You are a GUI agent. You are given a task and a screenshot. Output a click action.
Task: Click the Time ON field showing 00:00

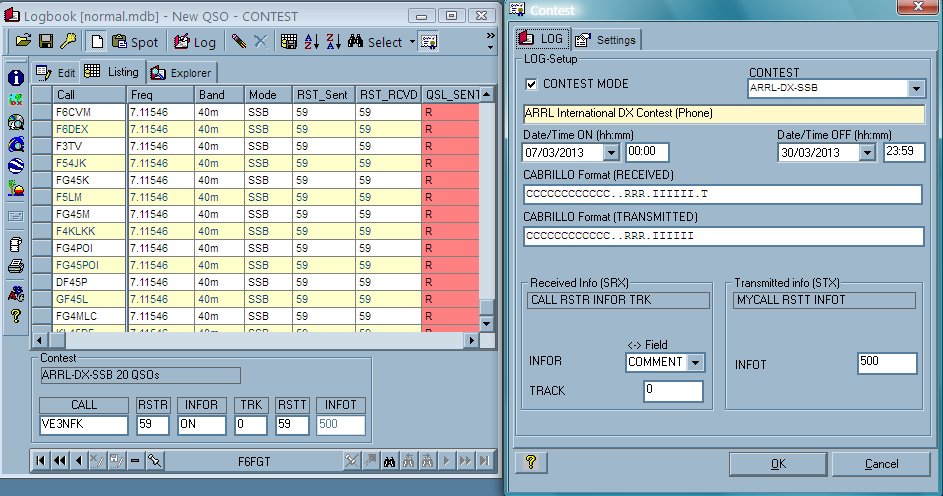pos(647,152)
